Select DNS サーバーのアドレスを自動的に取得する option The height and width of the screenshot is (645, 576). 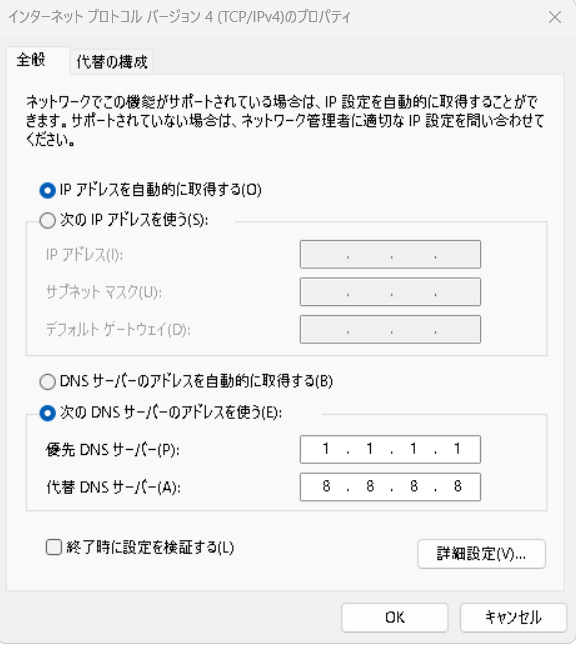tap(47, 382)
